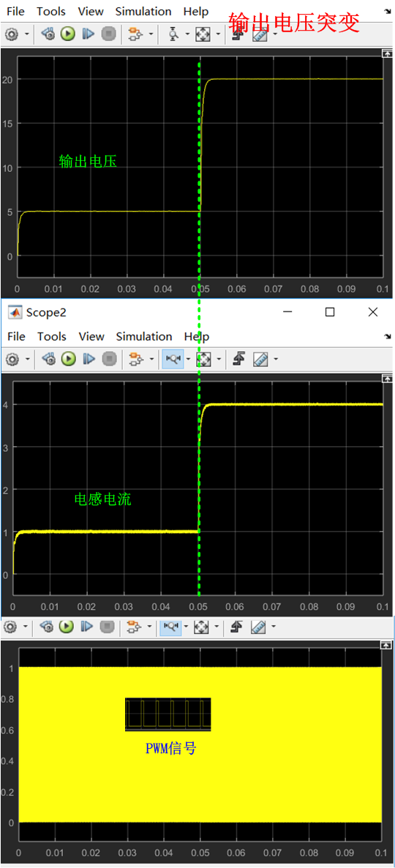Image resolution: width=395 pixels, height=868 pixels.
Task: Expand gear dropdown arrow in top output-voltage scope
Action: click(x=26, y=35)
